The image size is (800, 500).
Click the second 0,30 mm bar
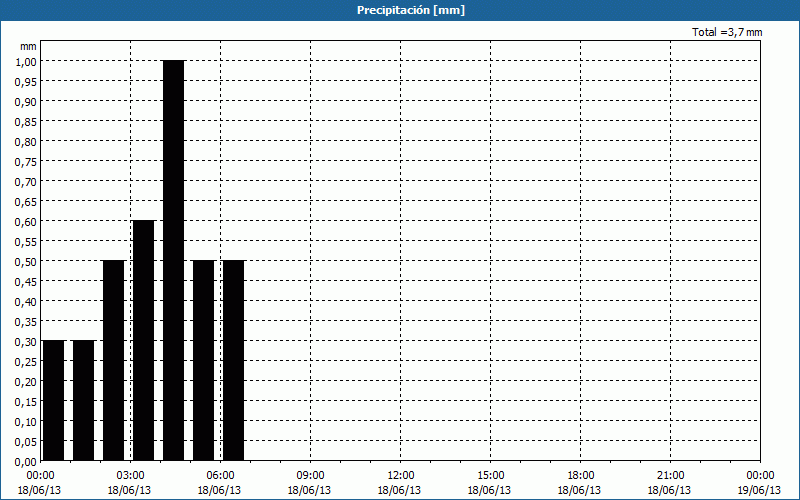[84, 401]
